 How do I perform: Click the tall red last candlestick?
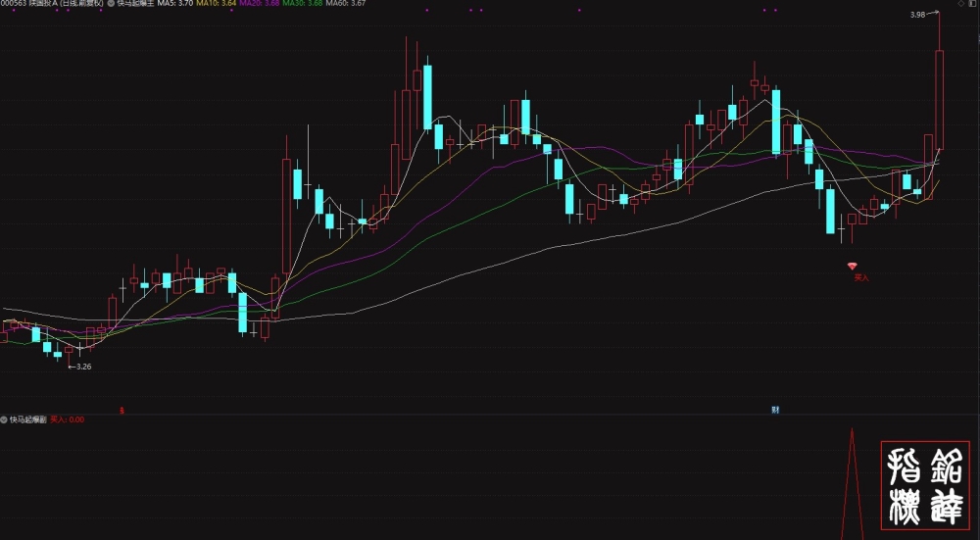939,100
